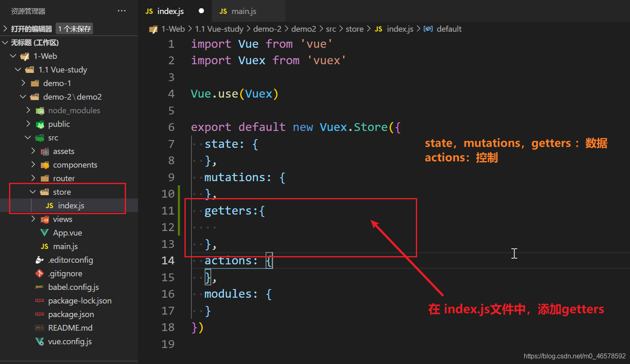Click the 'Vue.use(Vuex)' code line
The width and height of the screenshot is (630, 364).
pos(235,94)
